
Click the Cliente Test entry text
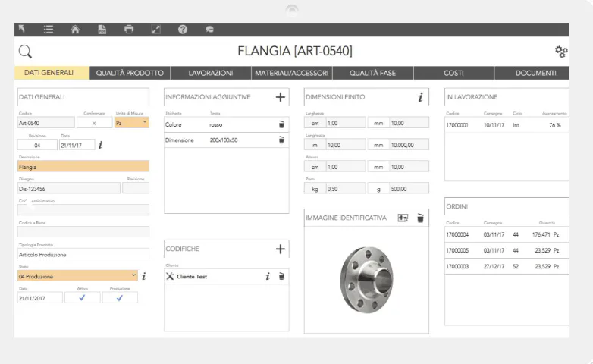(x=192, y=277)
